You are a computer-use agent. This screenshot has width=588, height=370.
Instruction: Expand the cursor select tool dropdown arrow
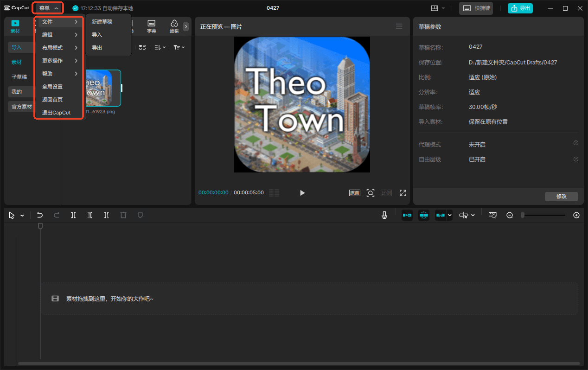pyautogui.click(x=22, y=216)
